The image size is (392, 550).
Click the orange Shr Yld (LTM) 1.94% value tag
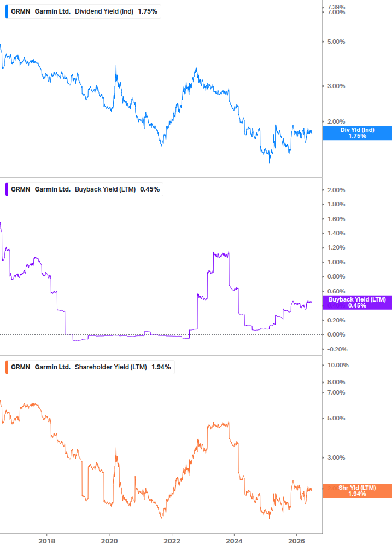[358, 491]
